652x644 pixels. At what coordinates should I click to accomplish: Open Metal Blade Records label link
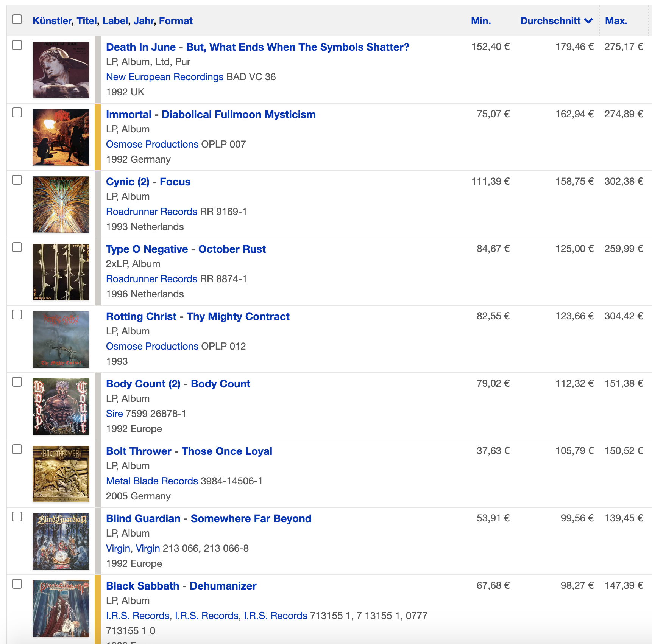click(152, 481)
